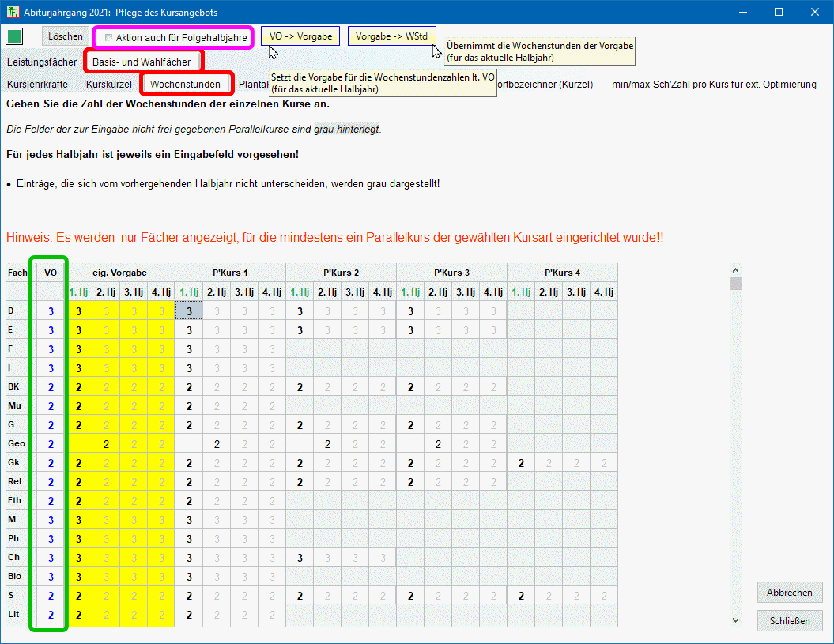Click the VO -> Vorgabe button
The height and width of the screenshot is (644, 834).
300,36
